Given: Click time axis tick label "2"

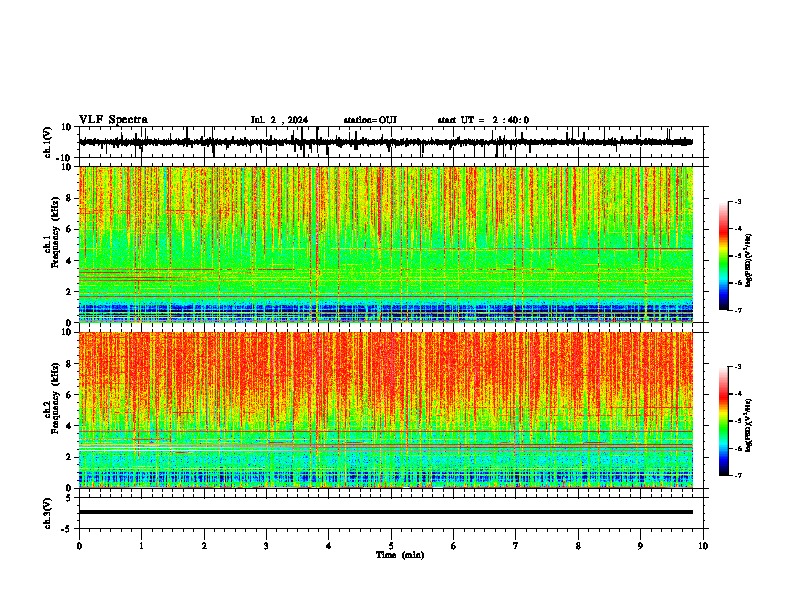Looking at the screenshot, I should [x=204, y=546].
